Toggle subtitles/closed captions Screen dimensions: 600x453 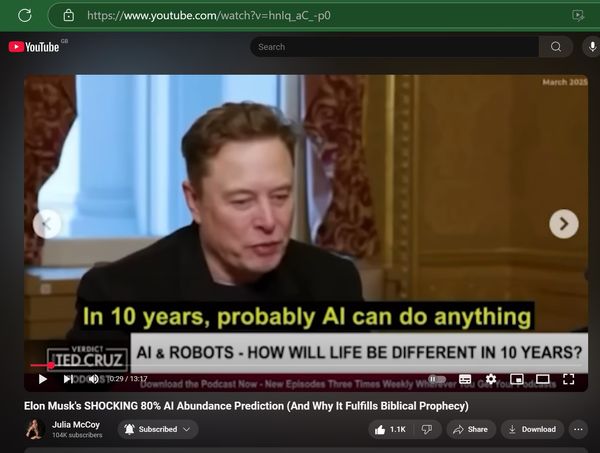[465, 379]
